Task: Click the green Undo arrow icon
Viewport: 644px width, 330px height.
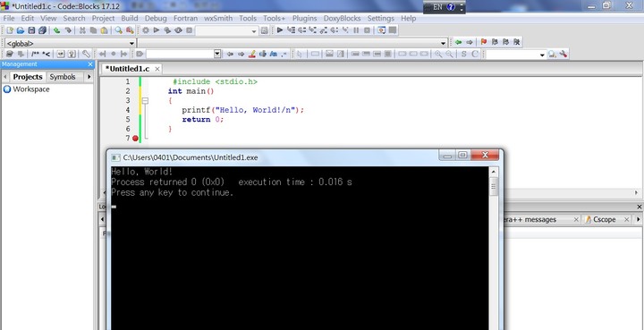Action: pos(56,30)
